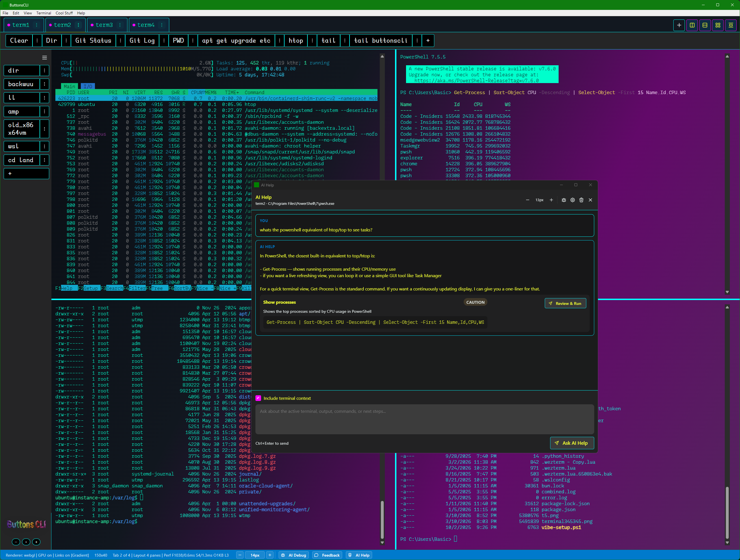Clear AI Help conversation with trash icon
Screen dimensions: 740x560
[x=581, y=200]
